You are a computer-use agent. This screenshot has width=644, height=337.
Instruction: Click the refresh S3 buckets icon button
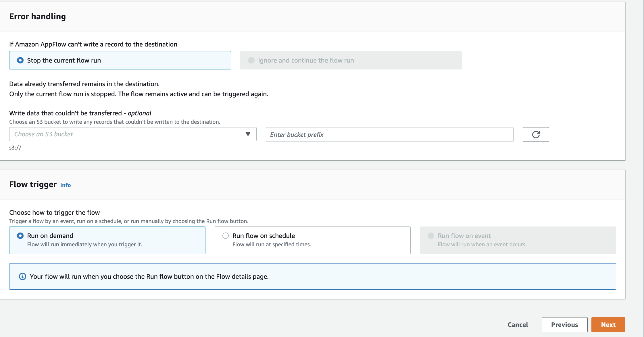(x=536, y=135)
